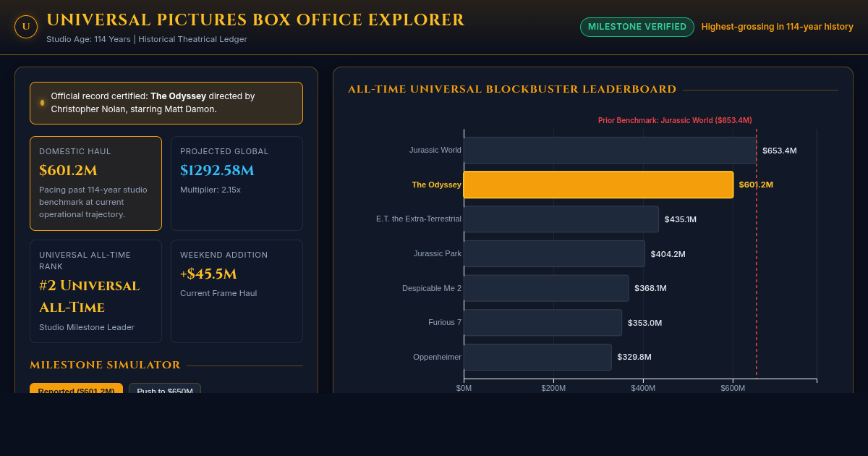The image size is (868, 456).
Task: Click the +$45.5M weekend addition value
Action: tap(208, 274)
